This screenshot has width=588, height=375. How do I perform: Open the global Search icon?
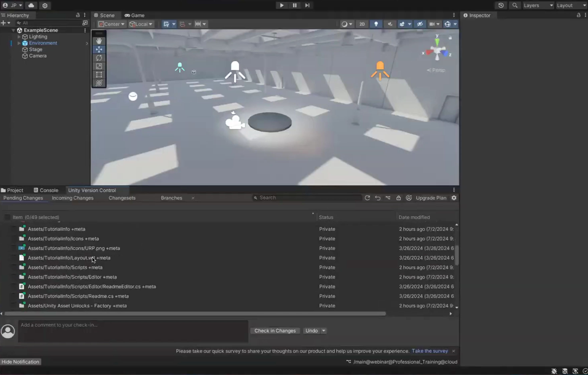(x=515, y=5)
